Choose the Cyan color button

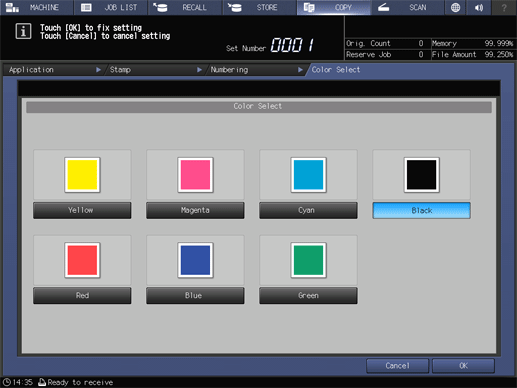tap(308, 210)
